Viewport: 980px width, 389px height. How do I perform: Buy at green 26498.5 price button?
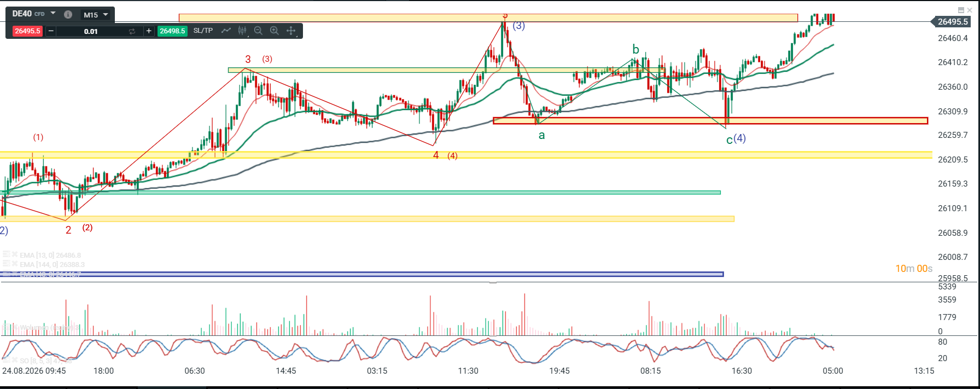pyautogui.click(x=172, y=31)
